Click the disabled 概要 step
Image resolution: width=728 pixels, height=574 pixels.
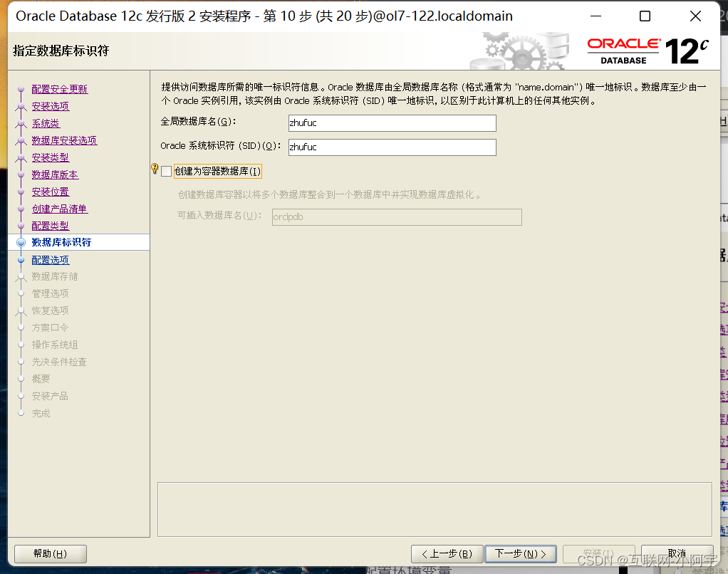click(x=41, y=379)
